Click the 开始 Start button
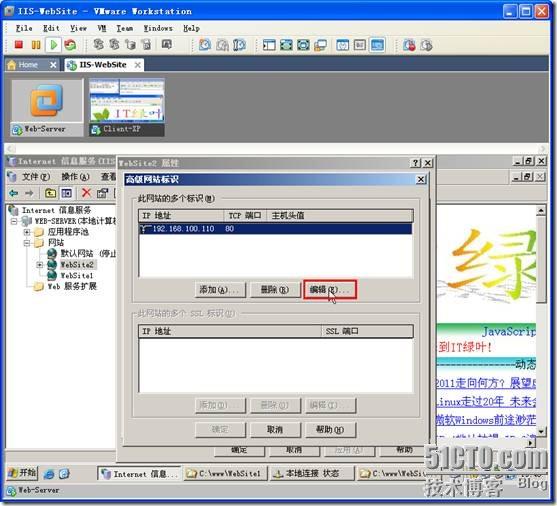Image resolution: width=557 pixels, height=506 pixels. click(22, 473)
